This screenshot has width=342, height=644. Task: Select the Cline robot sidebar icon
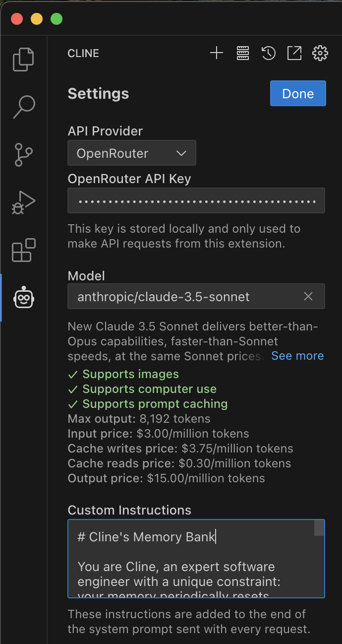pyautogui.click(x=23, y=298)
